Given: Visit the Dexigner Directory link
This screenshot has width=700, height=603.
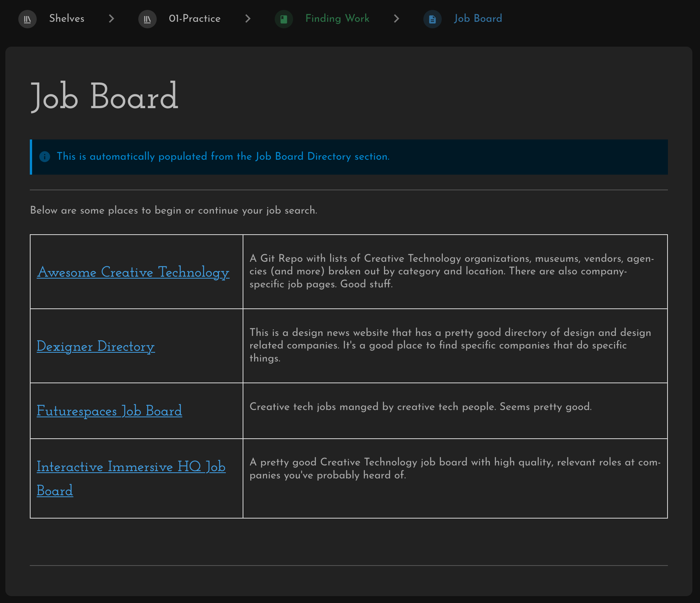Looking at the screenshot, I should (x=96, y=346).
